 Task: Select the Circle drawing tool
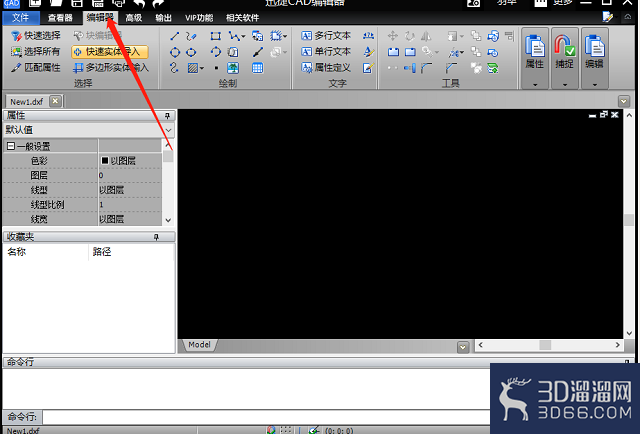pos(175,52)
